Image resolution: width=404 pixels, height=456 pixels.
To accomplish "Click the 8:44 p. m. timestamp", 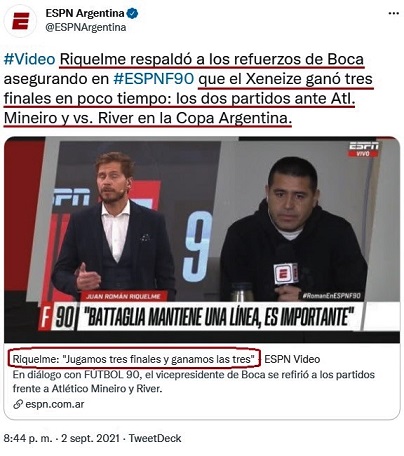I will 28,438.
